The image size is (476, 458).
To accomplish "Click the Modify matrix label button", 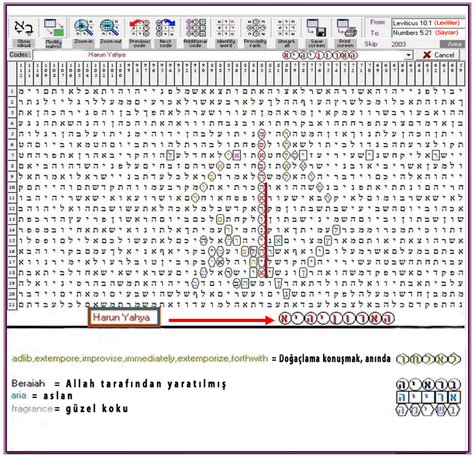I will (x=54, y=44).
